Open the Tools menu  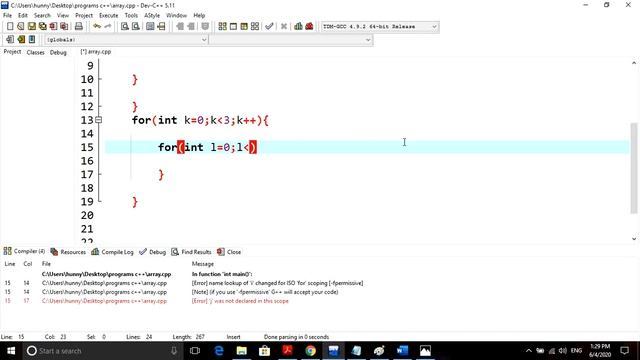(x=131, y=16)
